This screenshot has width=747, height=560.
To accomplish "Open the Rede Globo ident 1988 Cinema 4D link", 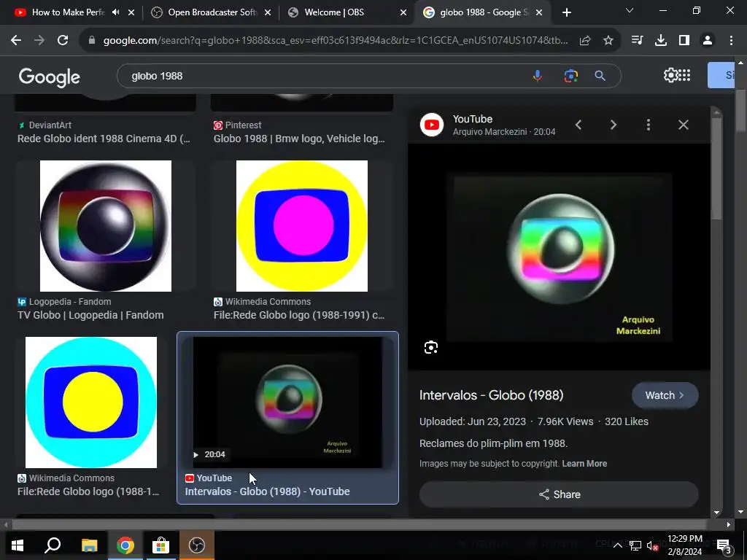I will (104, 139).
